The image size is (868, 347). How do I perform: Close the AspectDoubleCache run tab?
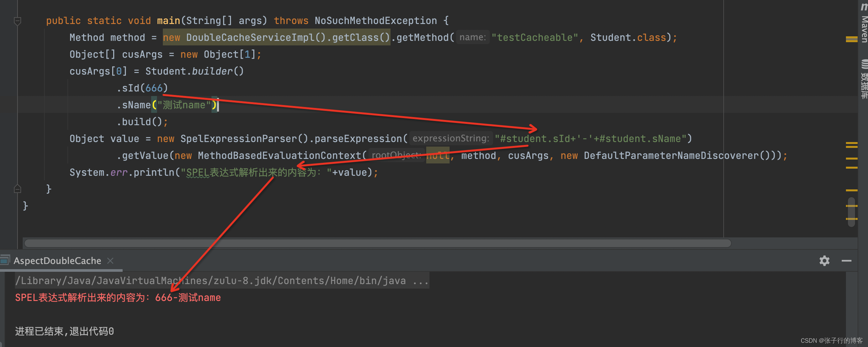tap(110, 260)
